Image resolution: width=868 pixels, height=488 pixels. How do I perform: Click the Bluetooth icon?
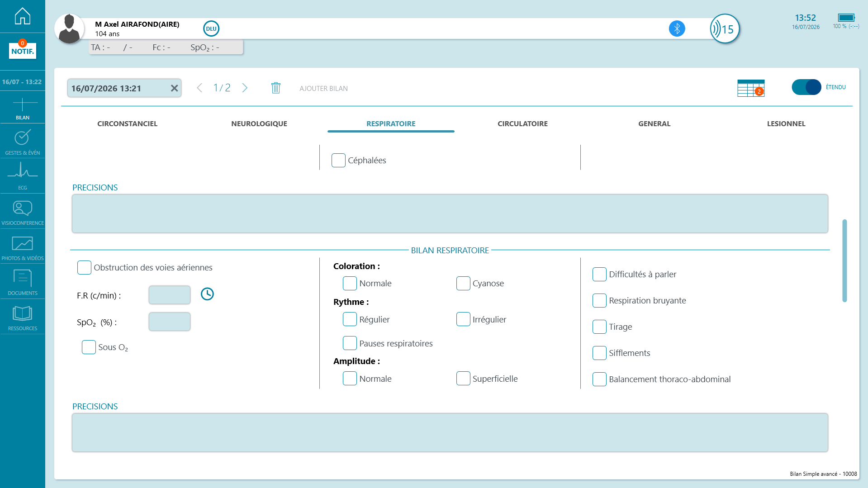(x=677, y=28)
